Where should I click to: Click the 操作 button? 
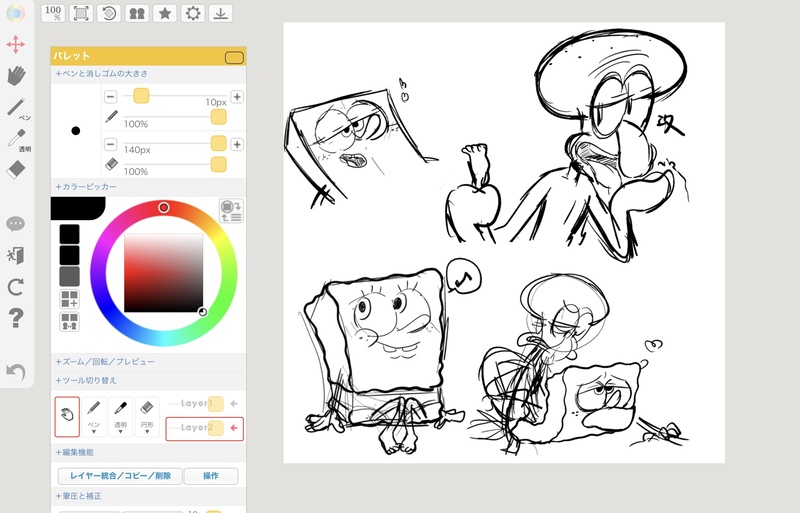[x=211, y=476]
